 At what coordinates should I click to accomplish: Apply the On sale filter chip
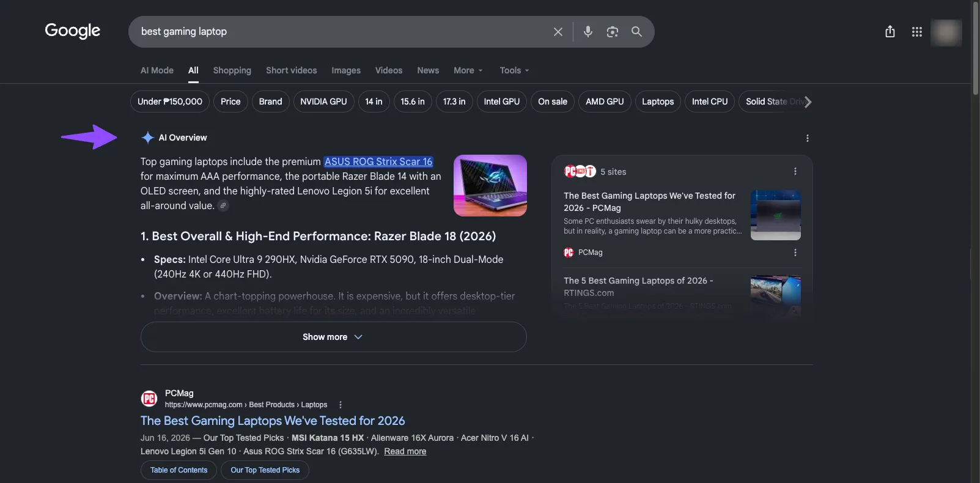pos(553,101)
